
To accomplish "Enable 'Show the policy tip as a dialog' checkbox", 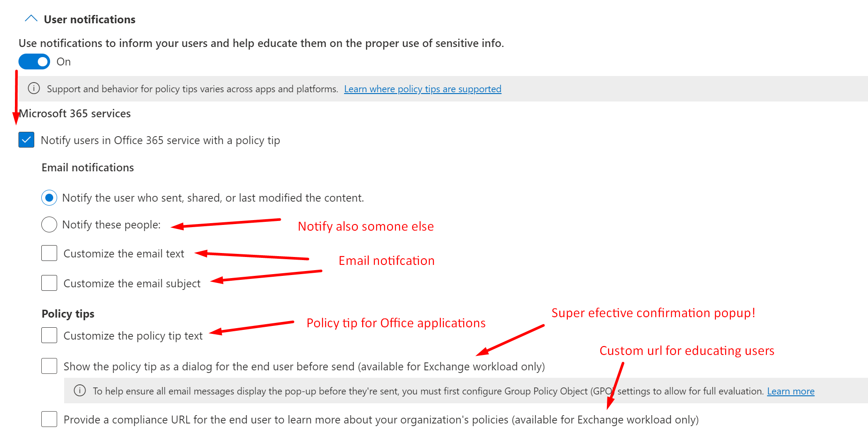I will (x=49, y=366).
